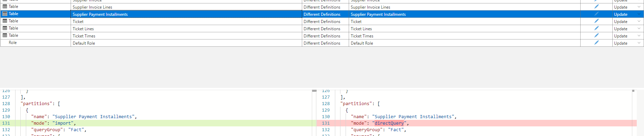Open the action dropdown in the Ticket Times row

click(639, 36)
